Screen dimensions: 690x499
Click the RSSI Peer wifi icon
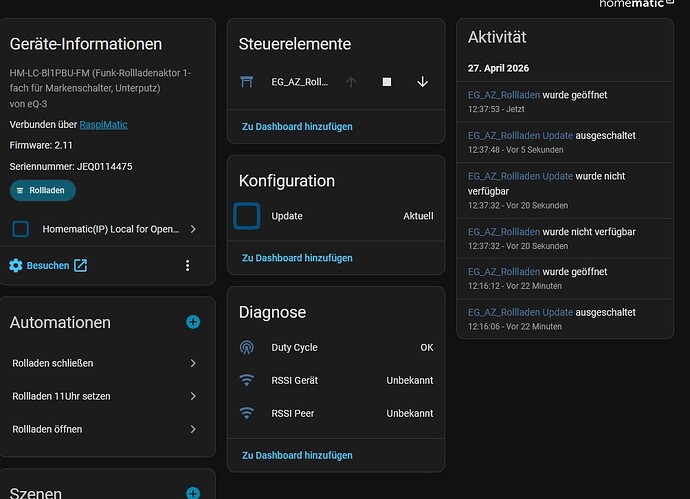(x=247, y=413)
